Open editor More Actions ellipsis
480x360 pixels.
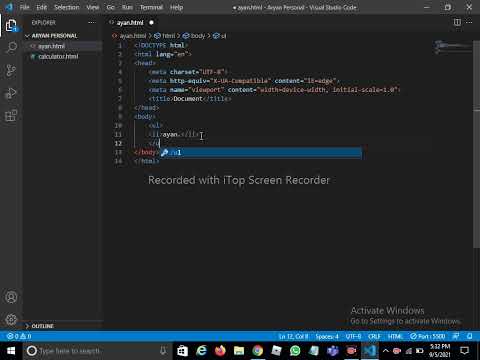click(x=469, y=22)
